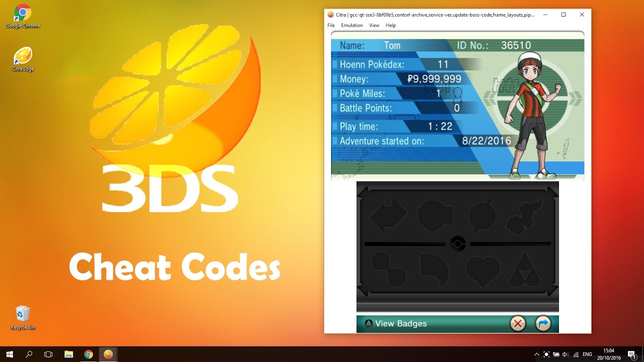Open network Wi-Fi status icon
Screen dimensions: 644x362
(576, 354)
